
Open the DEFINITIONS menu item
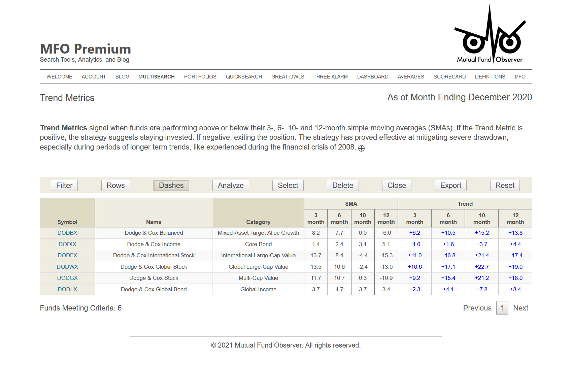click(490, 77)
